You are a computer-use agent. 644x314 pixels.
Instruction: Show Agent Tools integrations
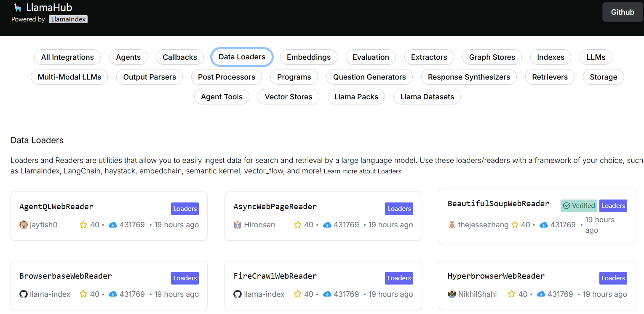222,97
